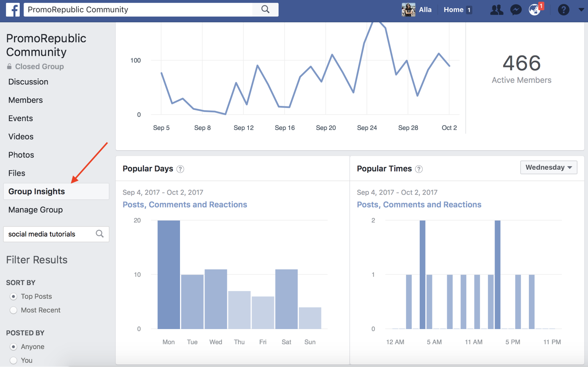This screenshot has height=367, width=588.
Task: Click the 11 PM label in Popular Times
Action: [x=552, y=342]
